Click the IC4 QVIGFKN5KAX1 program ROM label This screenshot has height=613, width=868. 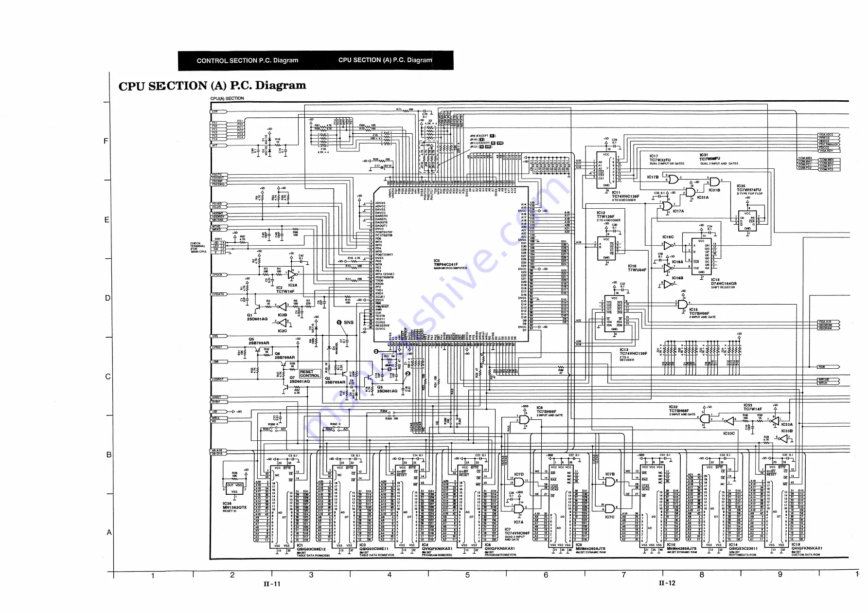coord(437,550)
